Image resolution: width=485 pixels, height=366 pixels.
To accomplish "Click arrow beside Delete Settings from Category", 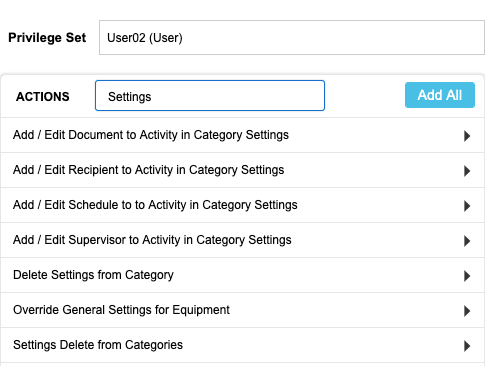I will click(x=467, y=276).
